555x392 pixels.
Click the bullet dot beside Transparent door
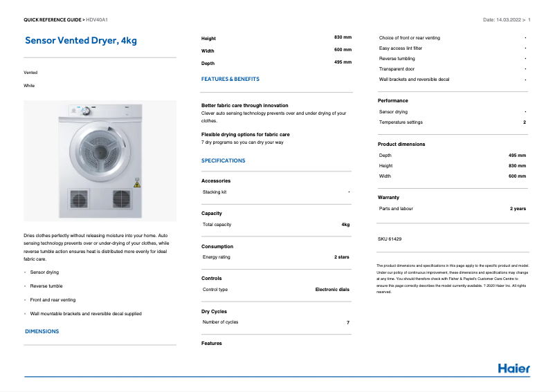pos(525,69)
